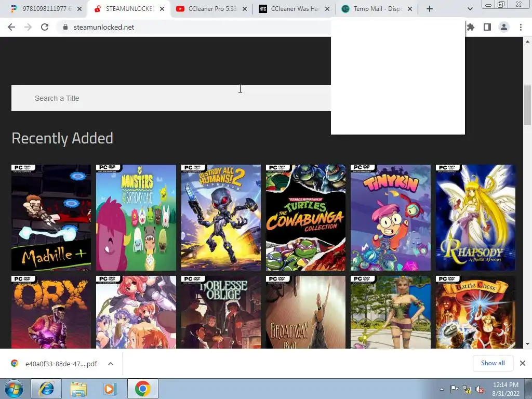
Task: Open the Extensions puzzle icon
Action: coord(471,27)
